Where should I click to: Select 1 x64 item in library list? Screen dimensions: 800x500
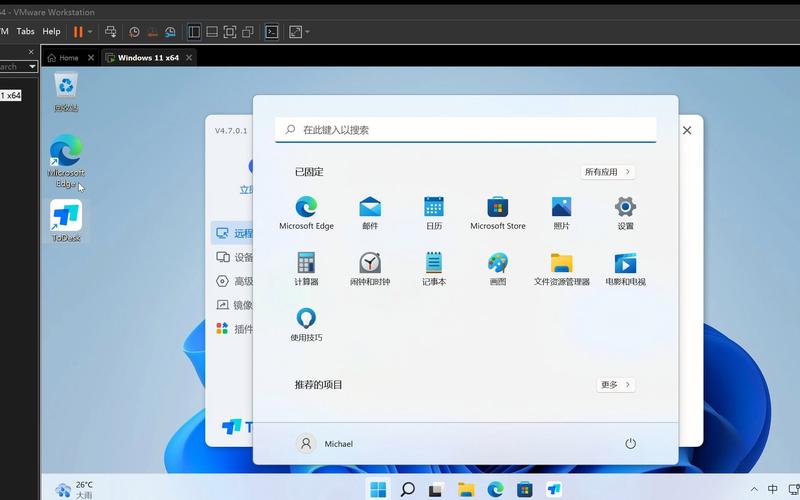click(x=10, y=95)
